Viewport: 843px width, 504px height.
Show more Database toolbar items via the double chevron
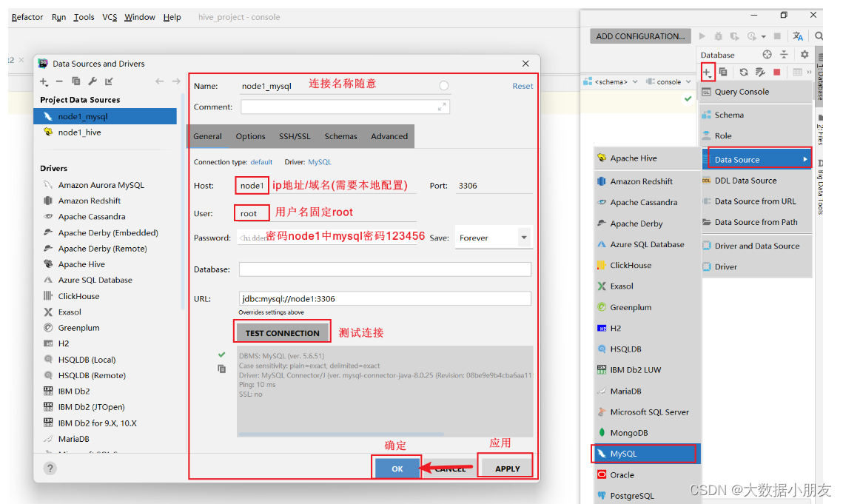pos(809,72)
